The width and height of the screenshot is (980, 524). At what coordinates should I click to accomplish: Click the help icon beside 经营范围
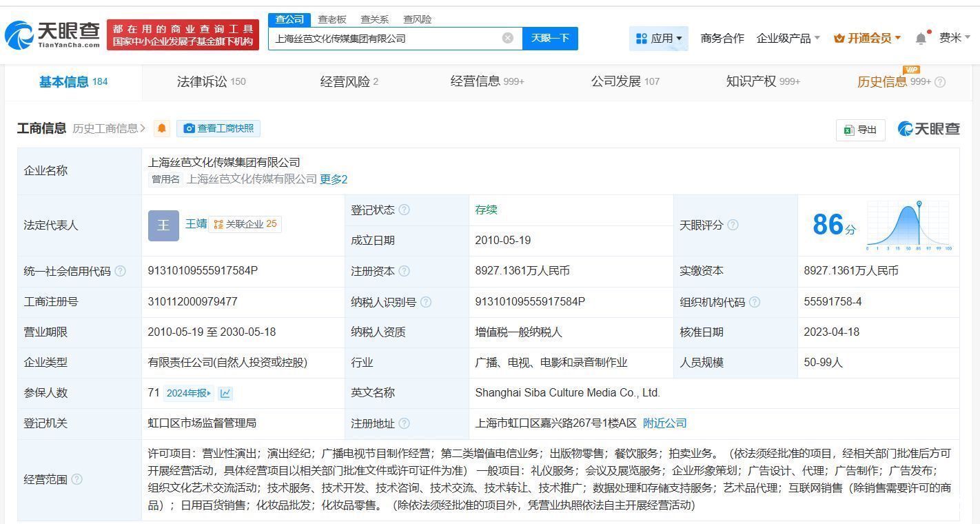tap(77, 479)
